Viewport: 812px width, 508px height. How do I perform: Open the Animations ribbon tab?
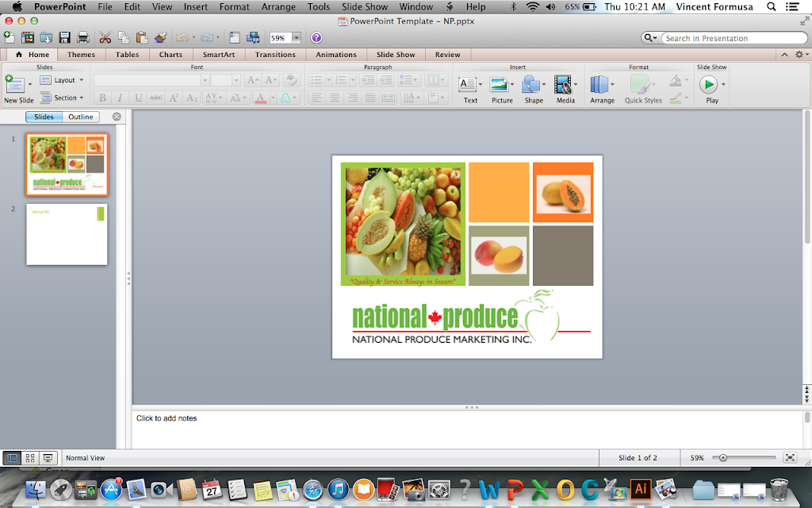pos(336,55)
